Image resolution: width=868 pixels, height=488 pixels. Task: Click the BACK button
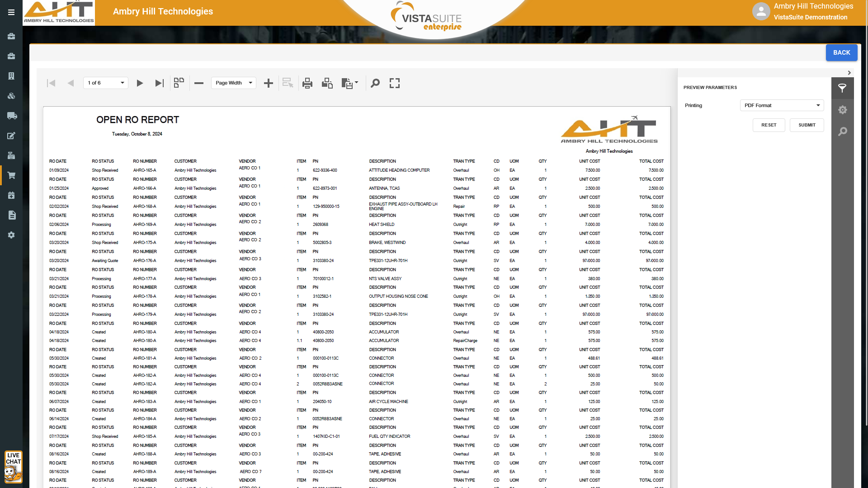point(841,52)
